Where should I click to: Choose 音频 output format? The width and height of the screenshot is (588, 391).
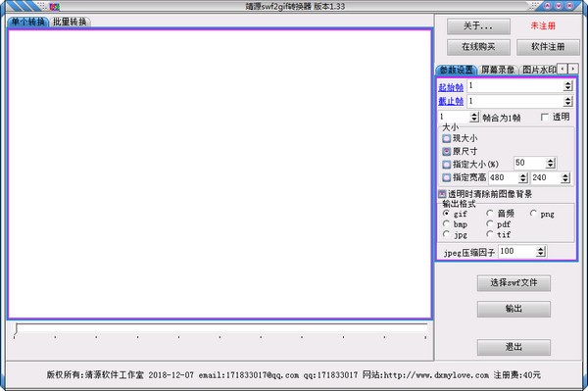489,214
